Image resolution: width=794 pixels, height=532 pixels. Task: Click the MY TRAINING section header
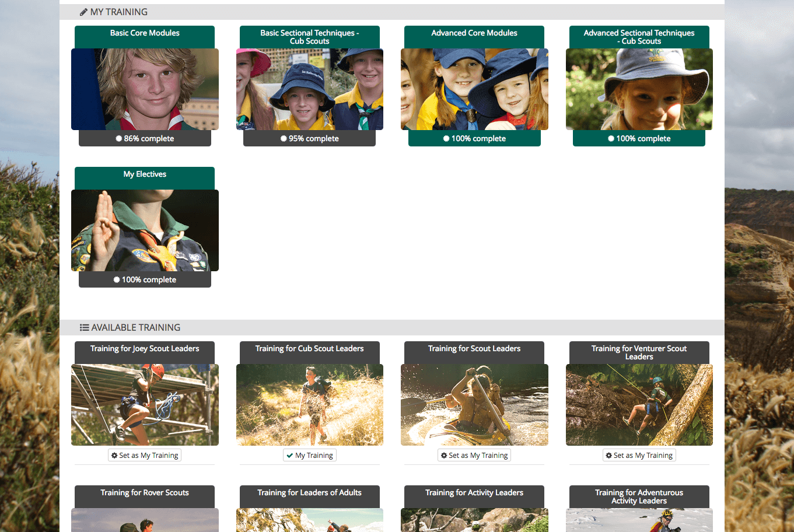(x=392, y=12)
